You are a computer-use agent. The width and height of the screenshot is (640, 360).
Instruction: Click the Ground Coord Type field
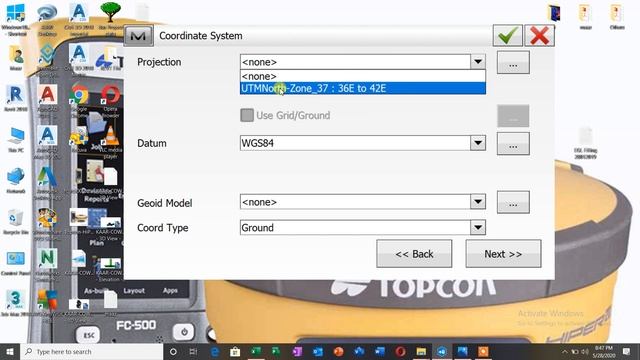355,227
